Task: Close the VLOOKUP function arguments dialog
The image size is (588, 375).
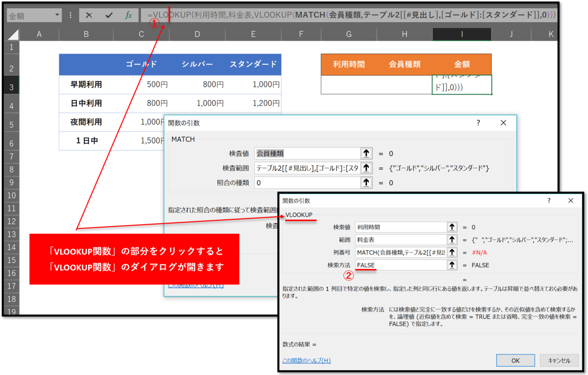Action: point(570,201)
